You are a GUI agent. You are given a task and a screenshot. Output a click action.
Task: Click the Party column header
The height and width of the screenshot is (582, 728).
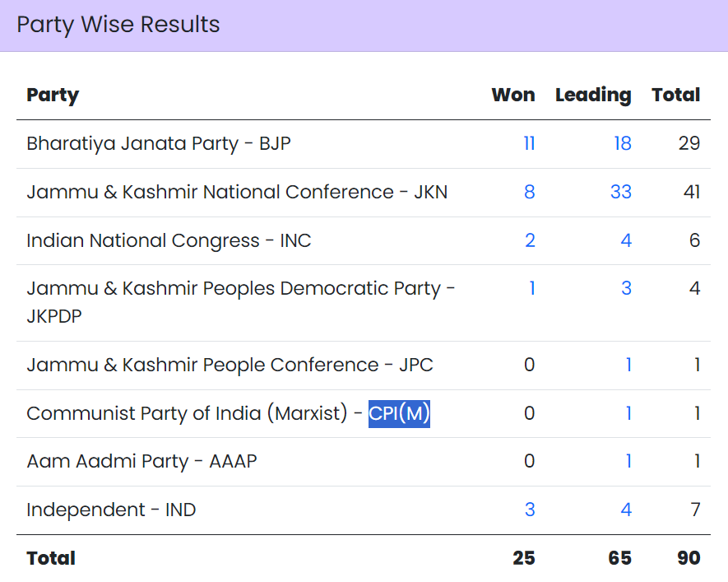click(x=53, y=95)
